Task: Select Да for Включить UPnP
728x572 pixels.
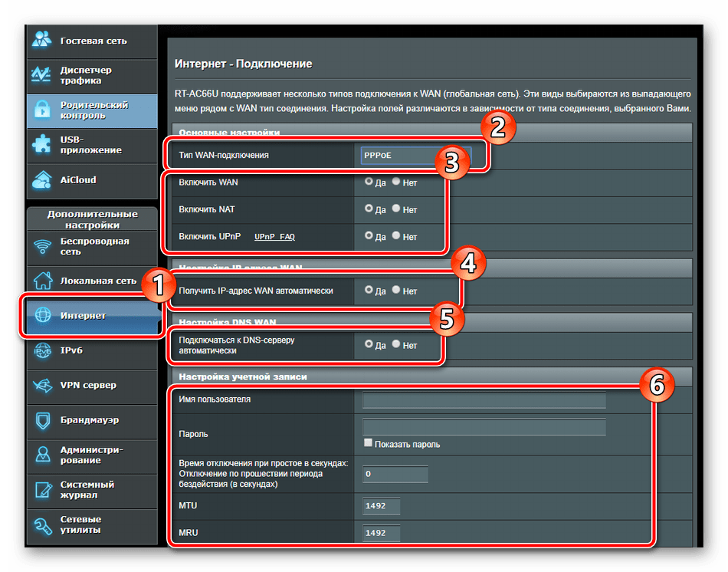Action: (x=369, y=235)
